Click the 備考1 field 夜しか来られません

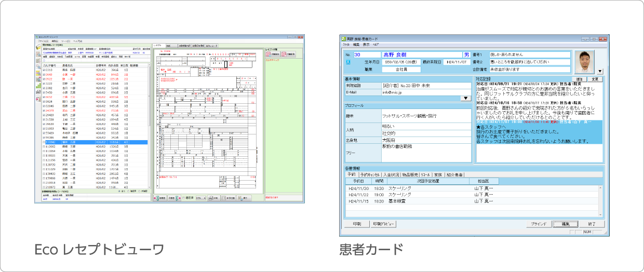pos(530,55)
